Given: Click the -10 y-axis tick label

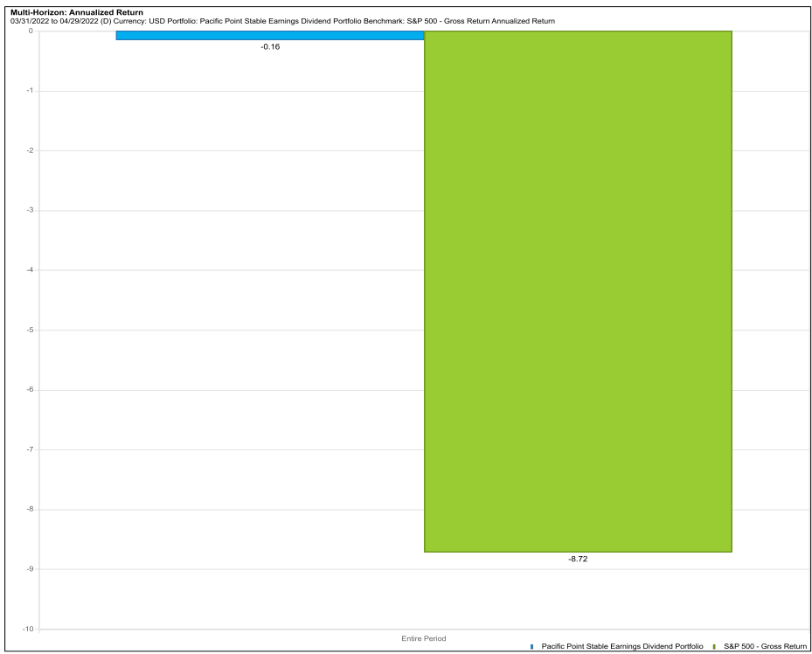Looking at the screenshot, I should 28,630.
